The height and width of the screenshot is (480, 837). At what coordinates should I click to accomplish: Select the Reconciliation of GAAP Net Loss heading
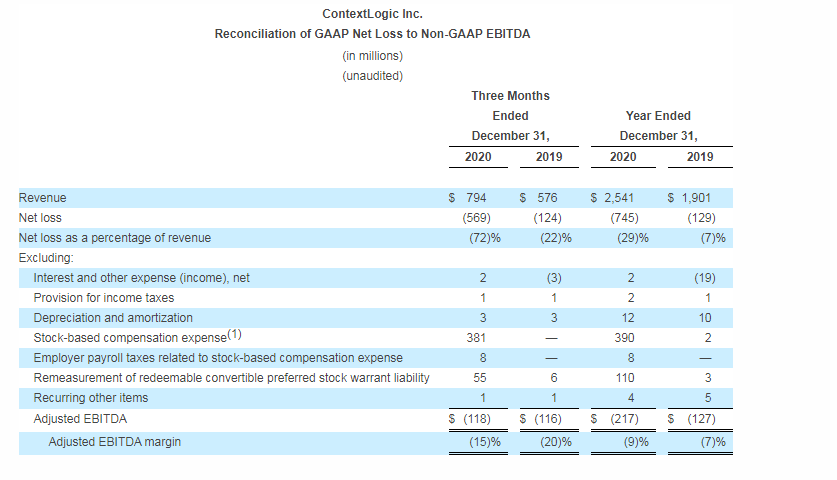click(372, 34)
